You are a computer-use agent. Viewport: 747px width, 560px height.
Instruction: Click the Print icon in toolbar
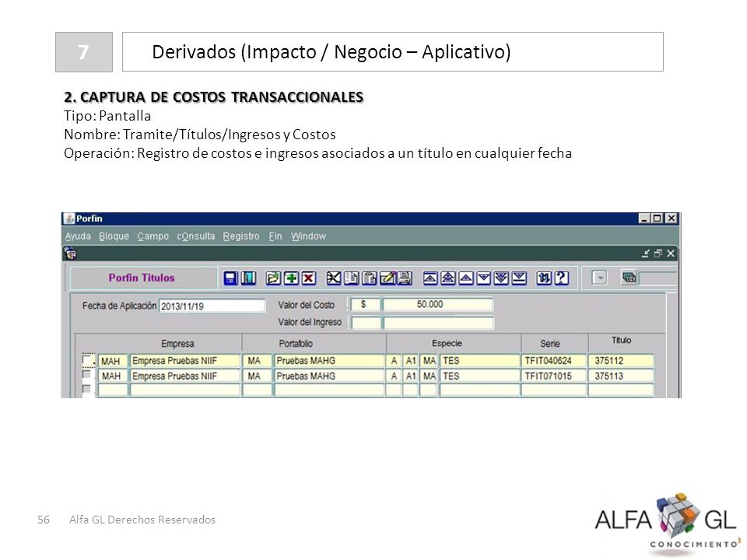[x=405, y=278]
